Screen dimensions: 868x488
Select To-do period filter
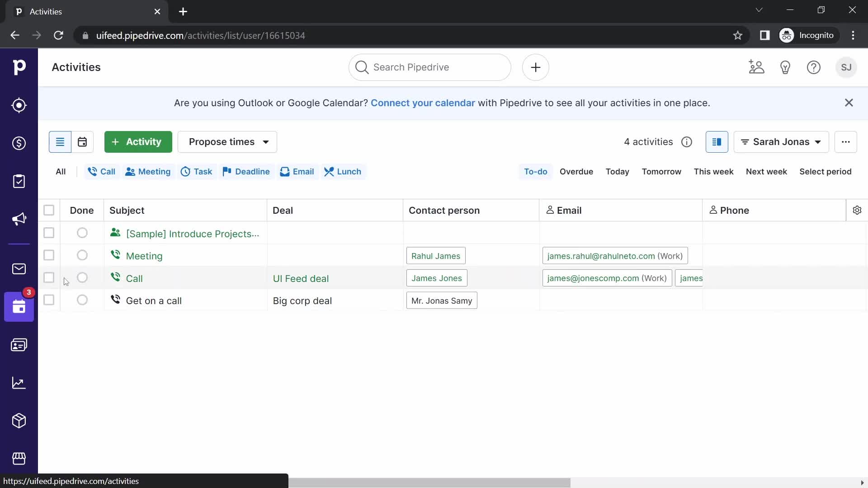536,172
